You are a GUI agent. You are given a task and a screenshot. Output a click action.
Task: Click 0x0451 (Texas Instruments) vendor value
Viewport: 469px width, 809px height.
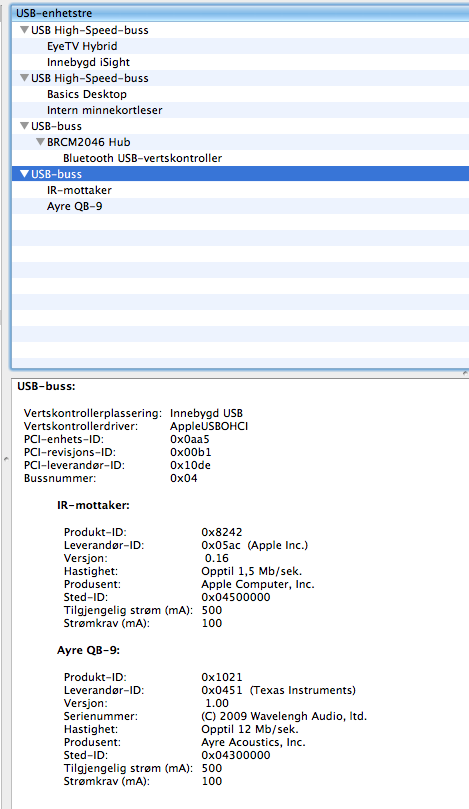pyautogui.click(x=279, y=690)
